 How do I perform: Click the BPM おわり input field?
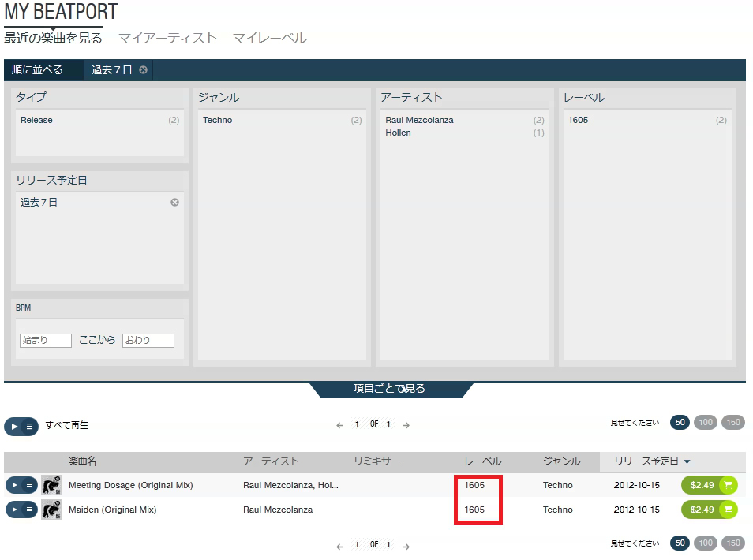[148, 340]
